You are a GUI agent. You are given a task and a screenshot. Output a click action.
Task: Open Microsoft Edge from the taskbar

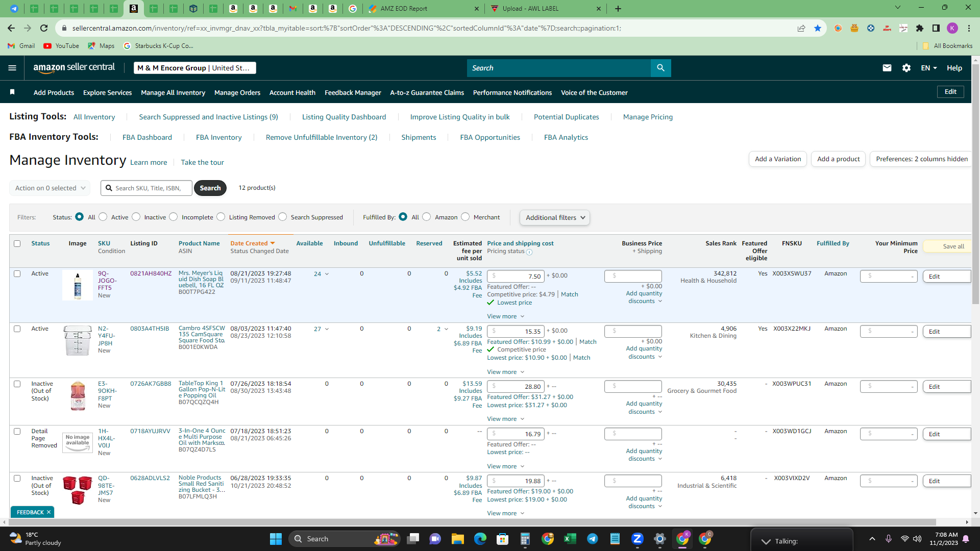480,539
